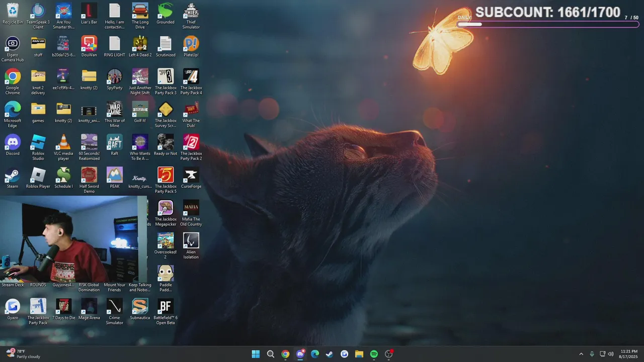Open taskbar Search
This screenshot has height=362, width=644.
[271, 354]
